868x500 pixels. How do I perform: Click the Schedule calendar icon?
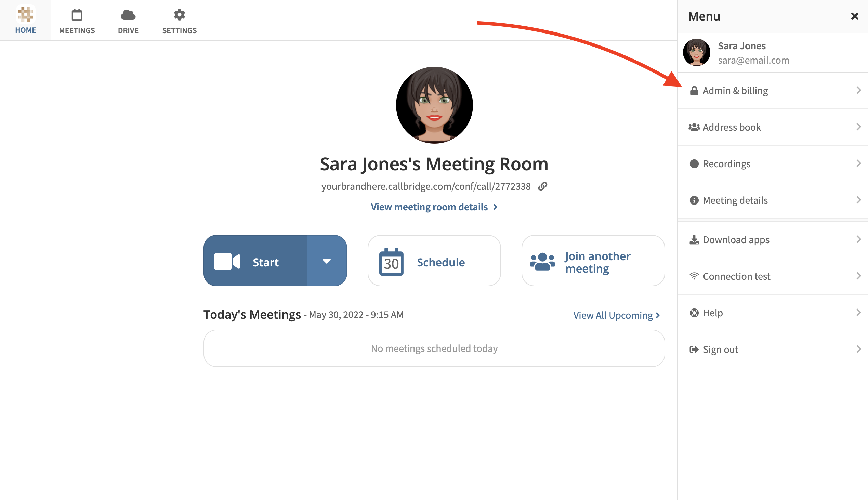391,262
